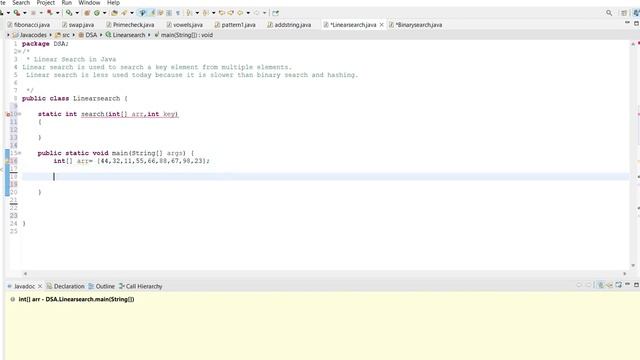
Task: Open the Run menu
Action: tap(67, 2)
